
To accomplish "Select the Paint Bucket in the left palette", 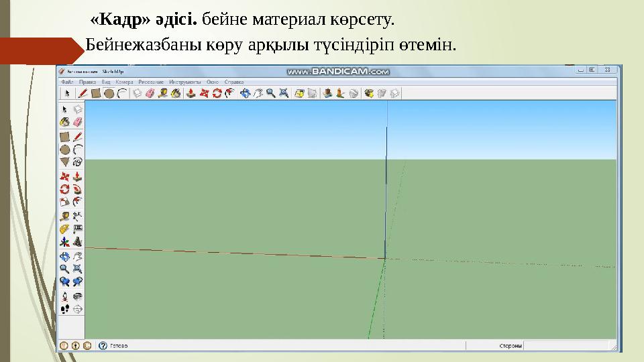I will (x=64, y=122).
